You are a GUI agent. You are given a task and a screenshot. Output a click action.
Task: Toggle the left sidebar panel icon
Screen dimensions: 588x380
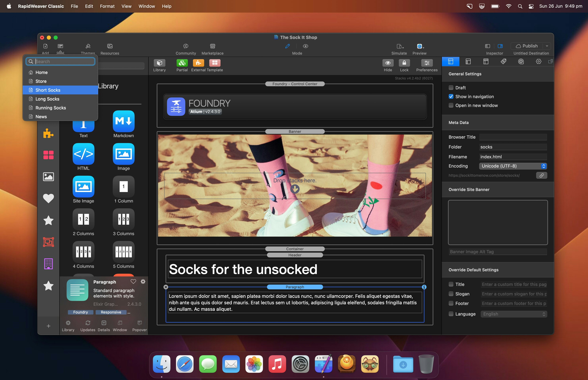tap(487, 46)
